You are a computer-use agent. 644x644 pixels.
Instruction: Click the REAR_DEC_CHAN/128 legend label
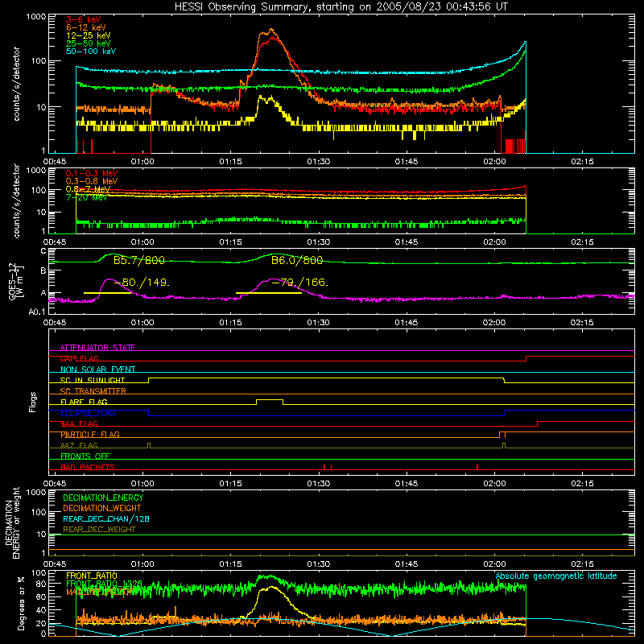coord(106,518)
